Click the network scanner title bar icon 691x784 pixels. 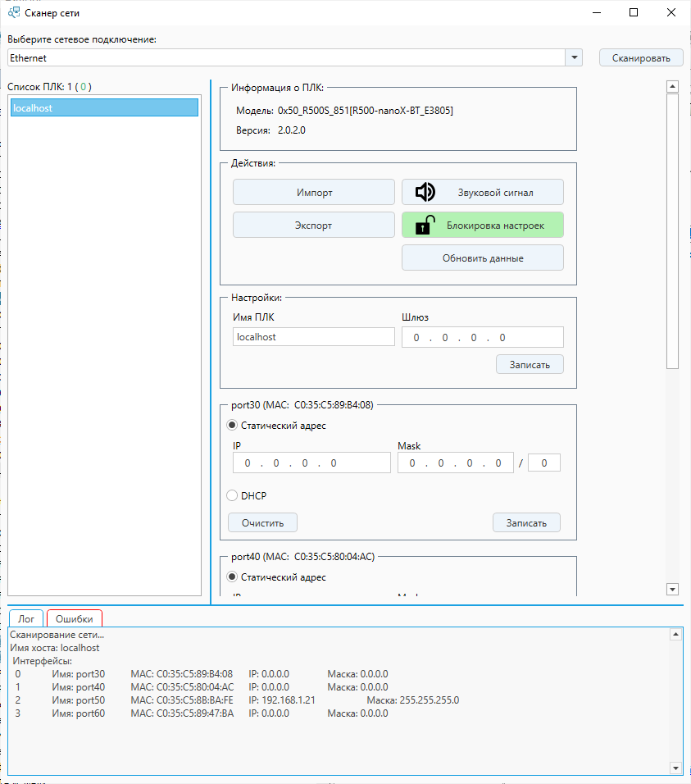pyautogui.click(x=13, y=13)
